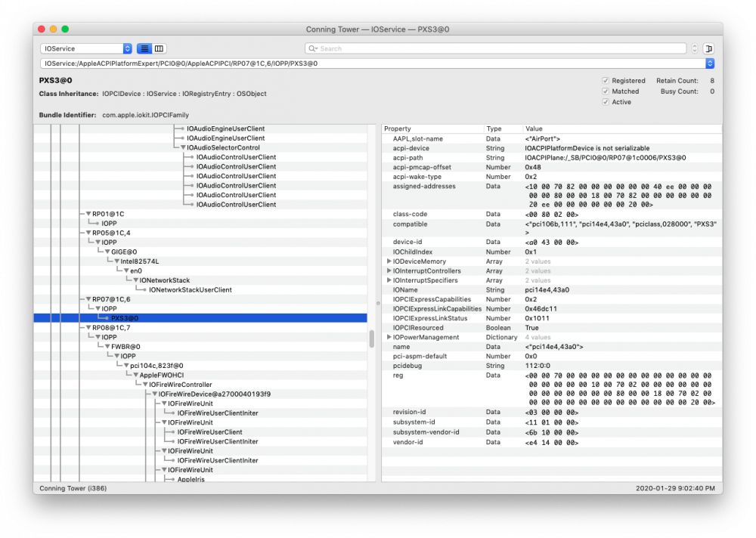Collapse the IOFireWireController node
The image size is (756, 538).
[145, 385]
